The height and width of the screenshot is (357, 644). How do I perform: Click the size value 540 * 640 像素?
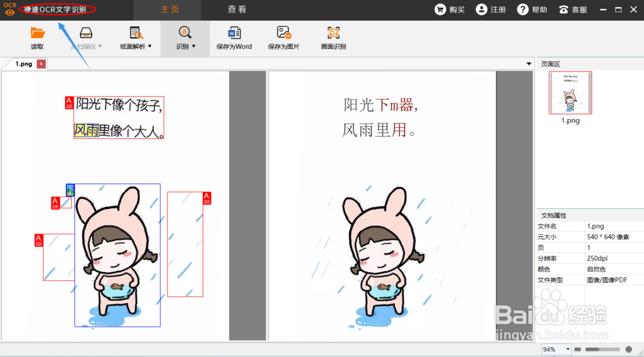[x=608, y=237]
